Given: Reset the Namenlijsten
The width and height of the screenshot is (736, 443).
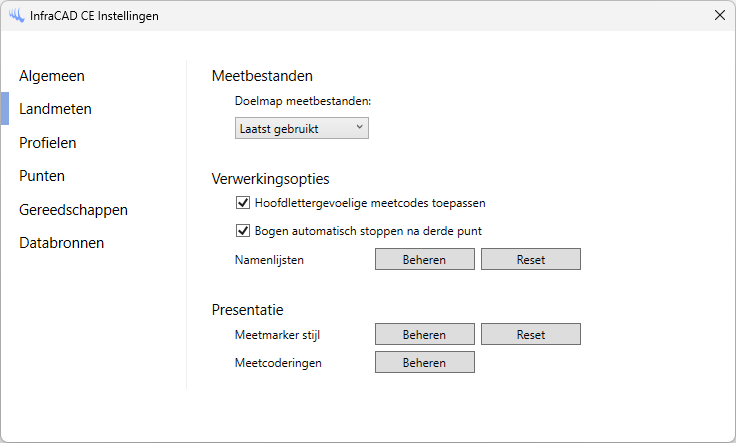Looking at the screenshot, I should 530,259.
